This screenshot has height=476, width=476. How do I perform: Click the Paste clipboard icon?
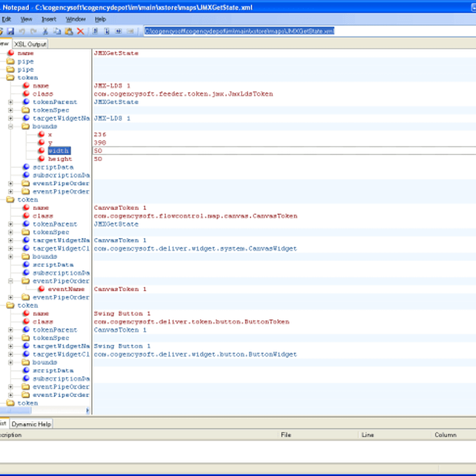coord(69,31)
